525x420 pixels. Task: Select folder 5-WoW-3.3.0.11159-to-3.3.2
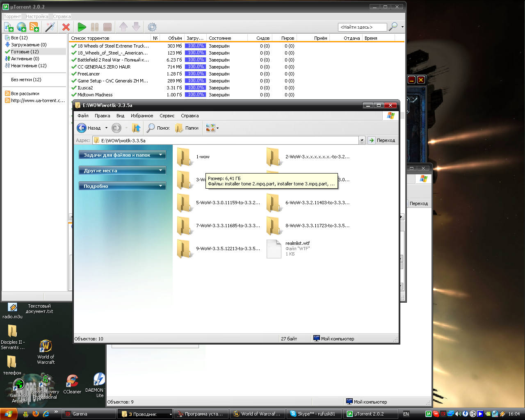(x=219, y=203)
